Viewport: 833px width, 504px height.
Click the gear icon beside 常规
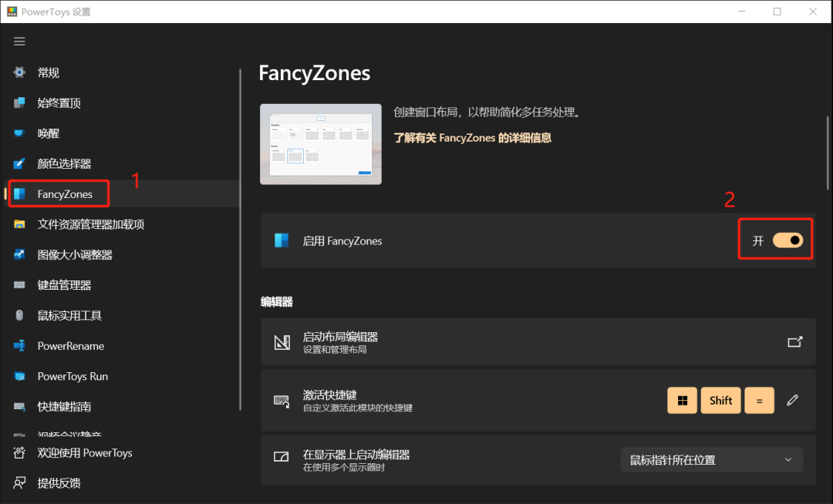[19, 72]
